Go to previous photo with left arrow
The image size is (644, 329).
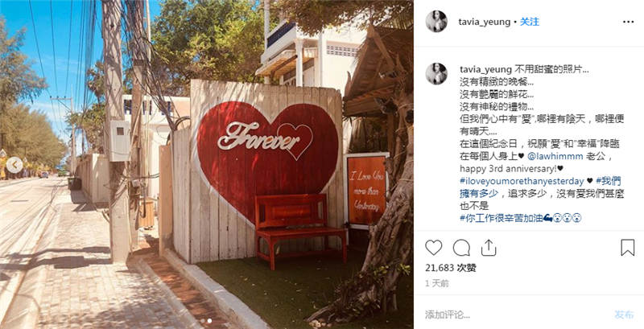[14, 165]
